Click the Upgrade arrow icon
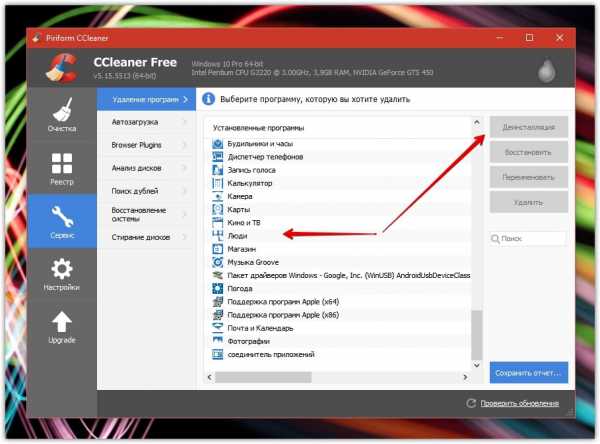 tap(61, 327)
